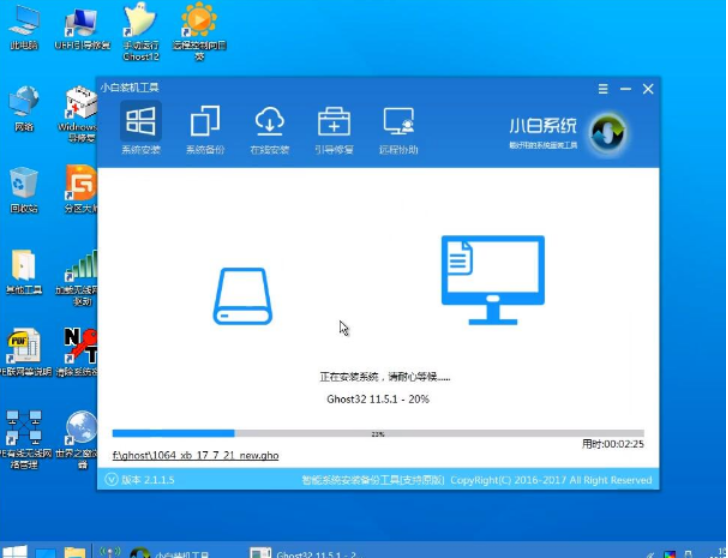
Task: Click the installation progress bar
Action: tap(378, 434)
